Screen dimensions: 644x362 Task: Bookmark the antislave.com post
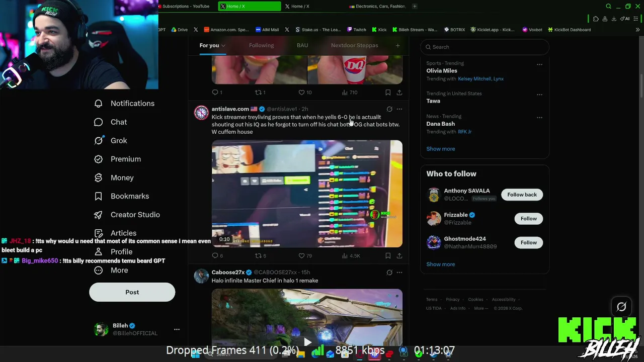[388, 256]
